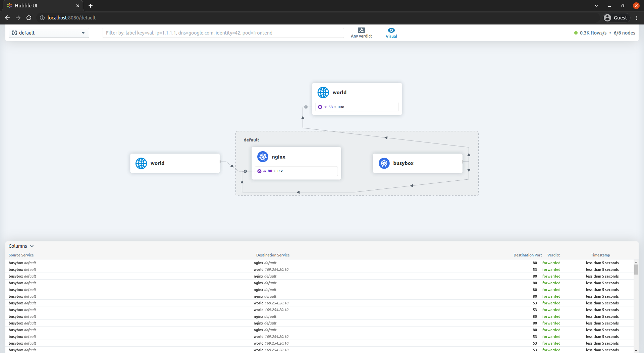
Task: Click inside the flow filter input field
Action: tap(223, 33)
